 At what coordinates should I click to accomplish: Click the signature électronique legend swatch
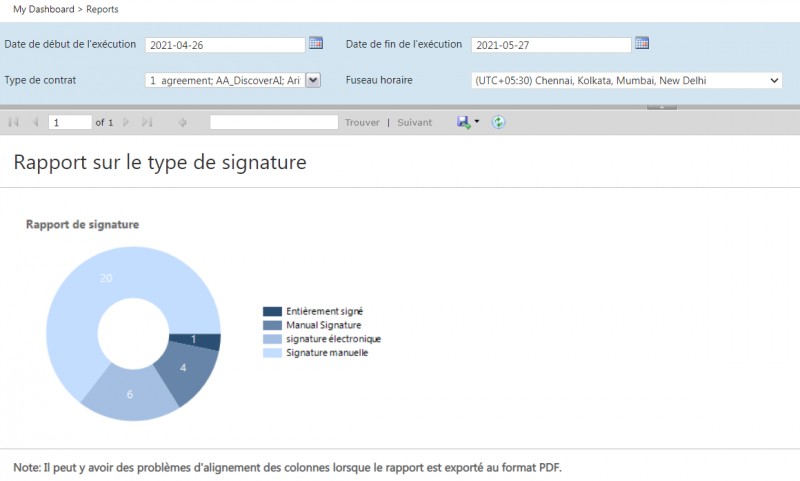(x=272, y=339)
